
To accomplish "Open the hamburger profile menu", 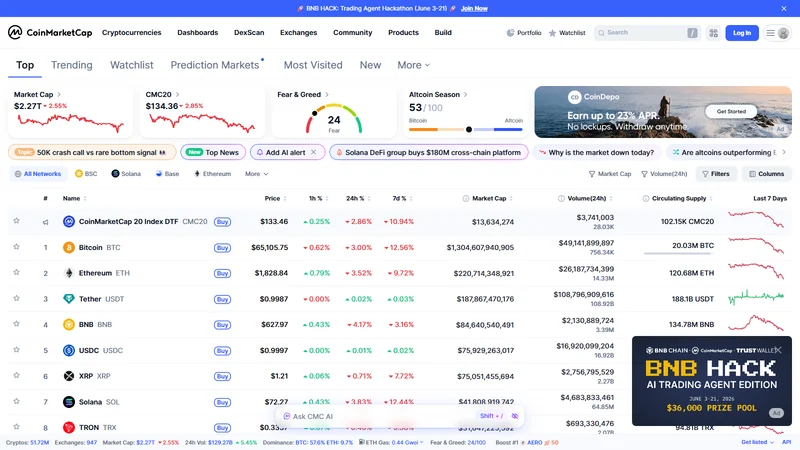I will tap(777, 33).
